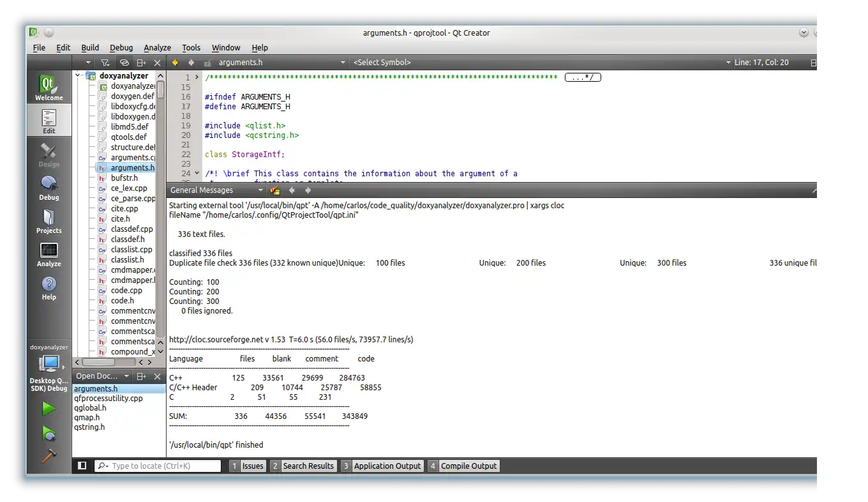Show the Compile Output pane

[x=463, y=466]
